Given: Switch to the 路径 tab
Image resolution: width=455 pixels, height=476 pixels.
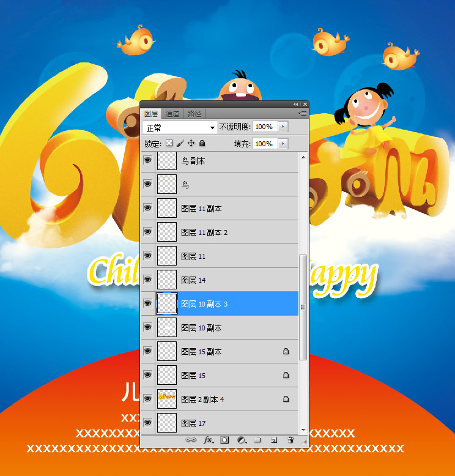Looking at the screenshot, I should tap(194, 114).
